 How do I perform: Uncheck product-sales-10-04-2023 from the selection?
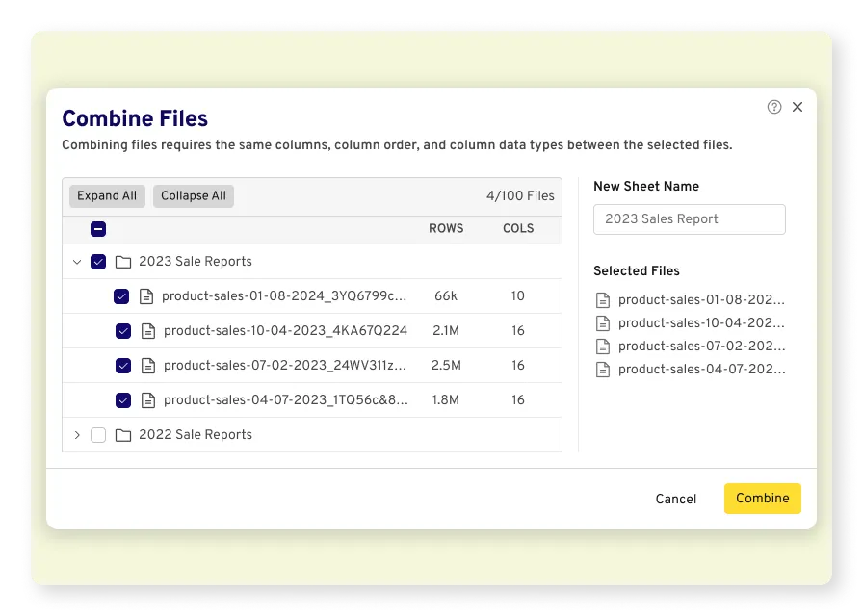tap(122, 330)
